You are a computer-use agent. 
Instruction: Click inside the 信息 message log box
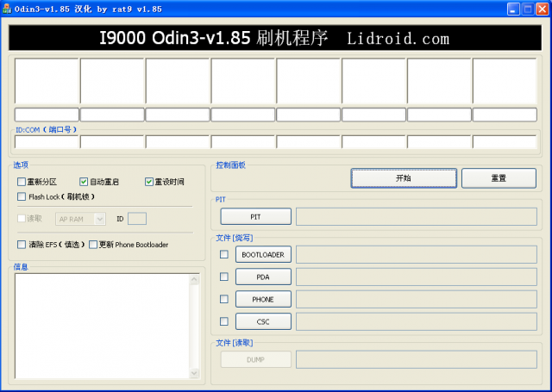pyautogui.click(x=102, y=326)
